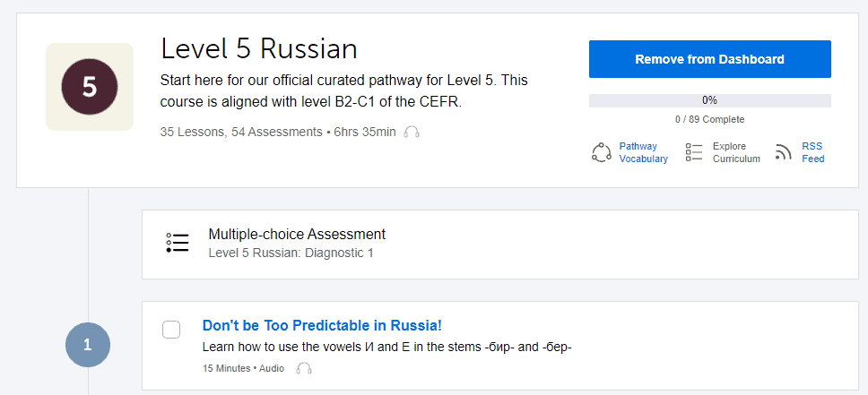Image resolution: width=868 pixels, height=395 pixels.
Task: Check the lesson 1 completion checkbox
Action: click(x=171, y=329)
